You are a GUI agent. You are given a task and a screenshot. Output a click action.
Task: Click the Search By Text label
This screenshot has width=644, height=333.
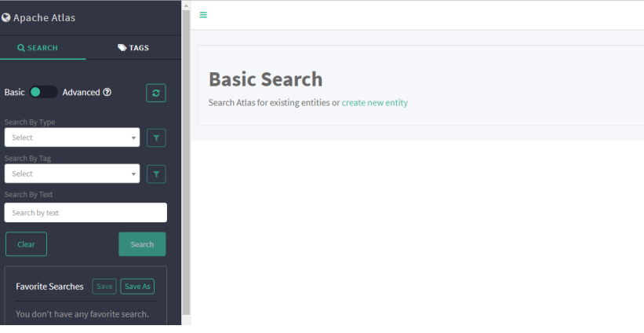click(28, 195)
